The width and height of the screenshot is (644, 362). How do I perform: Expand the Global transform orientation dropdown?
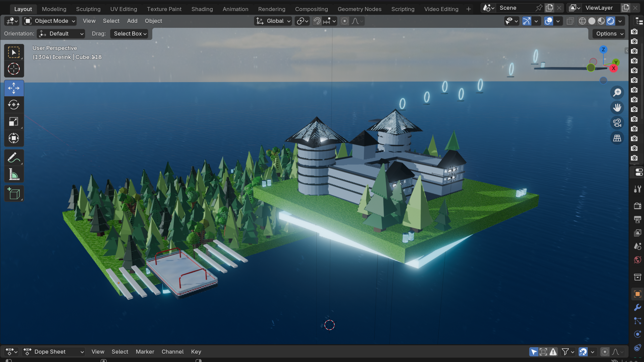pyautogui.click(x=273, y=21)
